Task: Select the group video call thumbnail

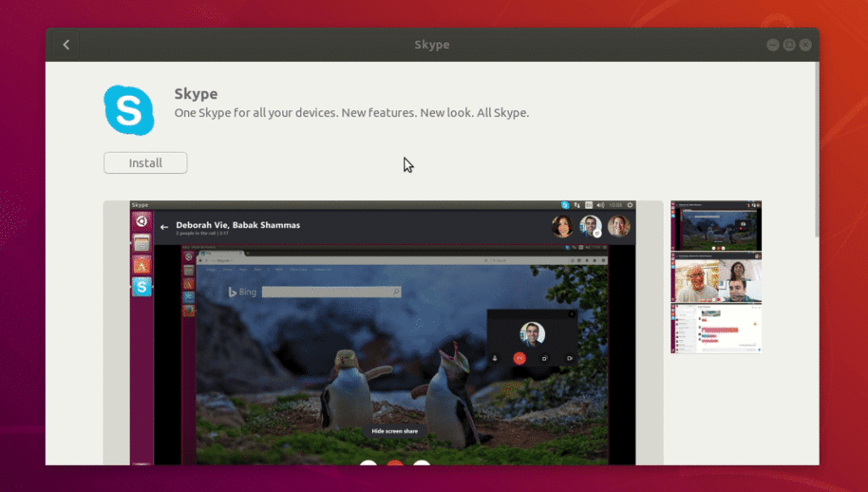Action: click(715, 277)
